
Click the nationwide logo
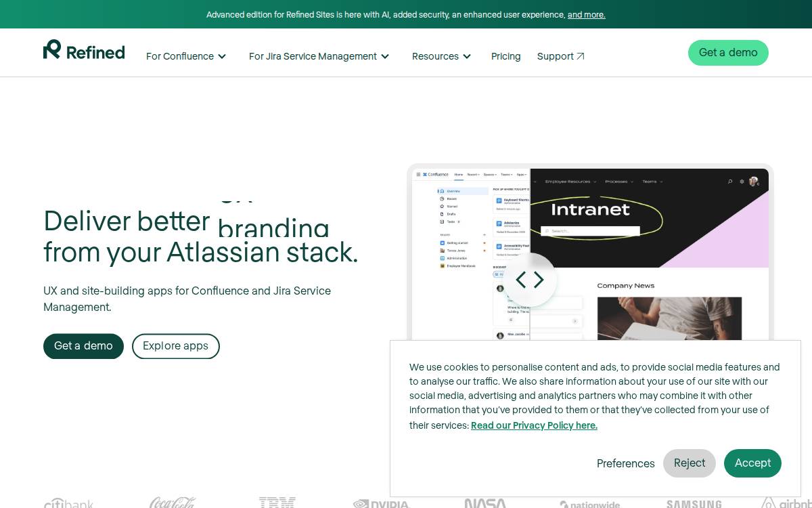tap(589, 504)
